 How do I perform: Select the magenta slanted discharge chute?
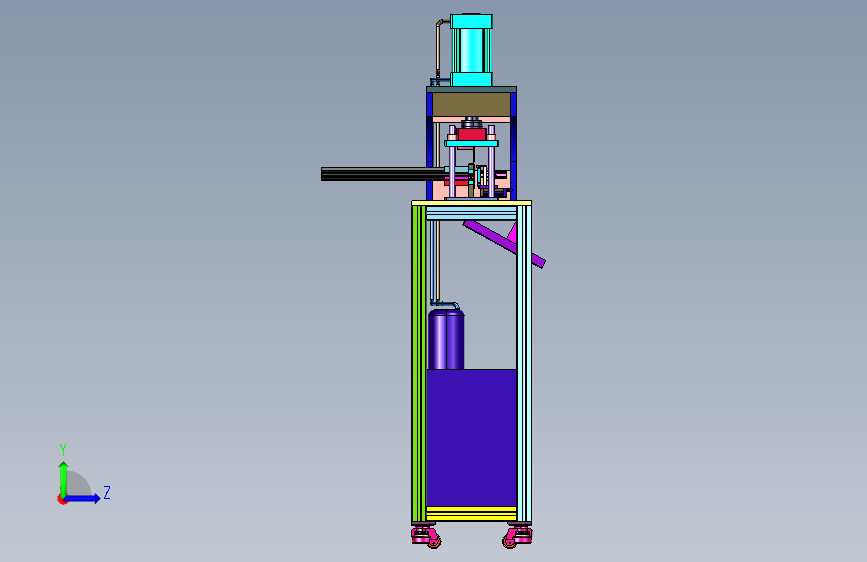pos(504,243)
